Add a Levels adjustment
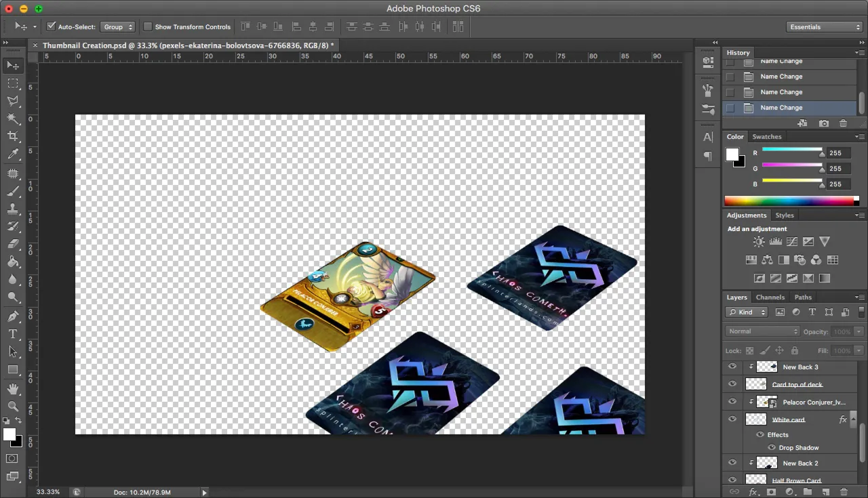This screenshot has height=498, width=868. (775, 241)
